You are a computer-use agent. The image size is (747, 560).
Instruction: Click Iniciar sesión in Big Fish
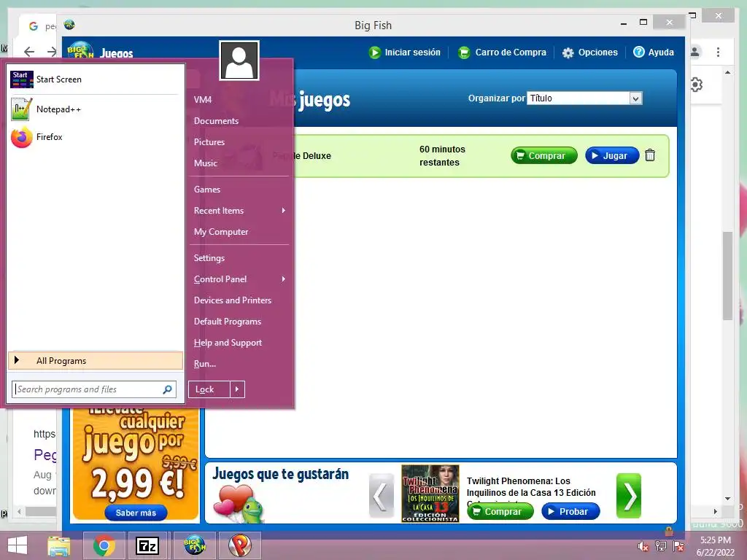tap(405, 52)
